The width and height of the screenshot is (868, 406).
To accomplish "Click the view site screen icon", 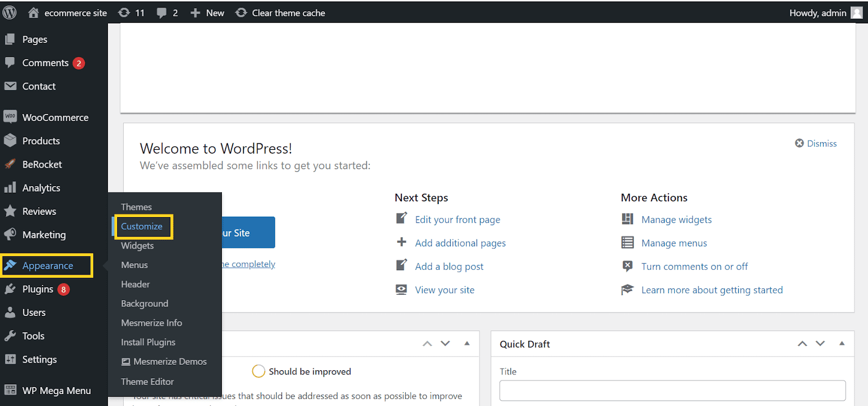I will 401,289.
